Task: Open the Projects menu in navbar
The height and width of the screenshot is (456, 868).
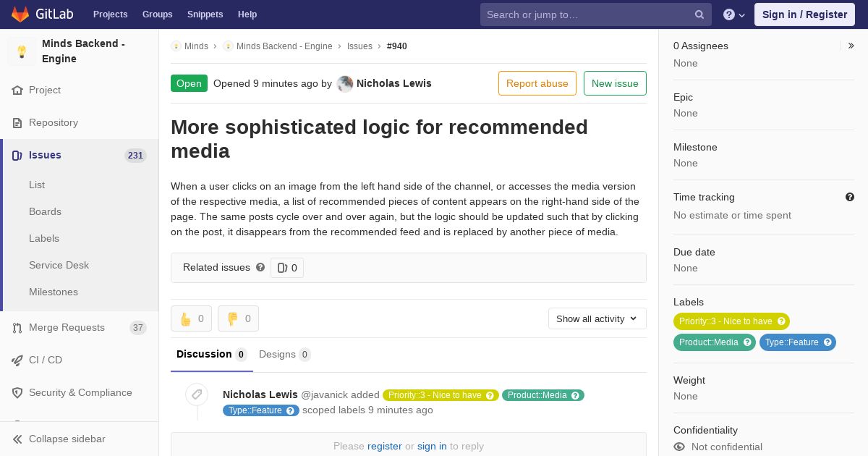Action: pos(111,14)
